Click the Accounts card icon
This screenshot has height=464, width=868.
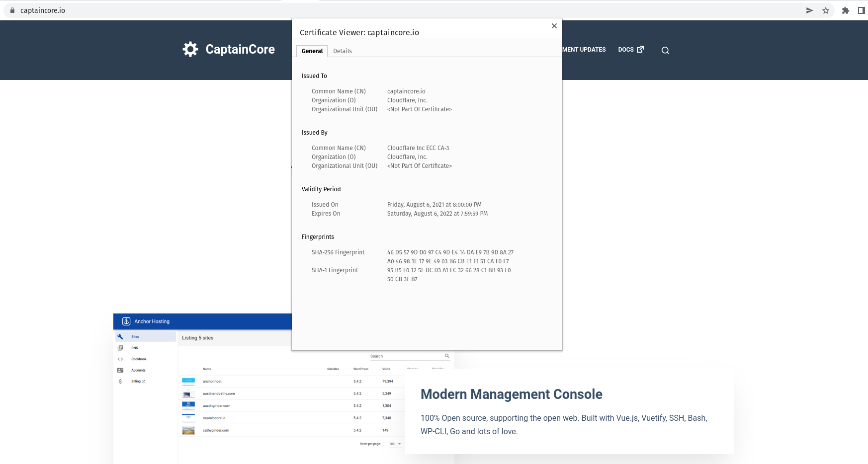[x=120, y=370]
